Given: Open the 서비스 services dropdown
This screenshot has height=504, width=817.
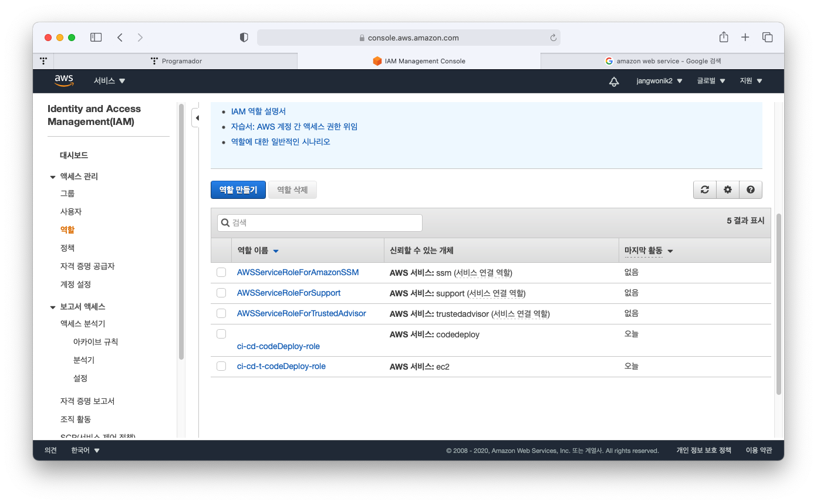Looking at the screenshot, I should click(x=110, y=81).
